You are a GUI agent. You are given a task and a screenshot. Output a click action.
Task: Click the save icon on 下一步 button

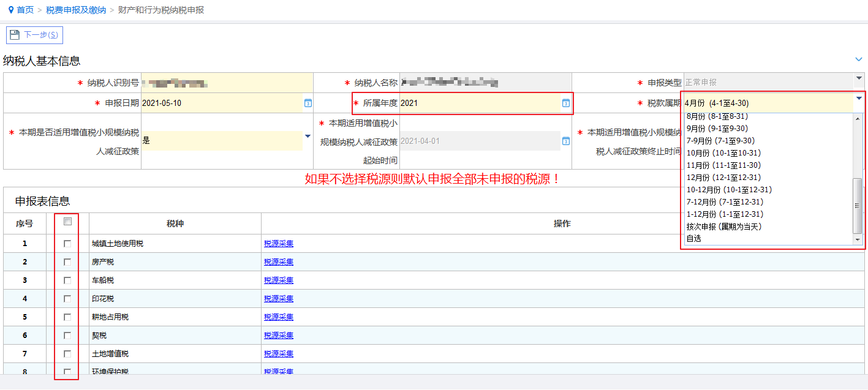[15, 35]
